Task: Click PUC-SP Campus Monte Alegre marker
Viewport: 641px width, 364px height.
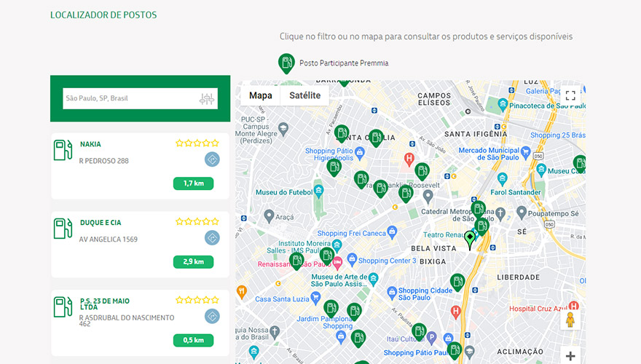Action: point(283,130)
